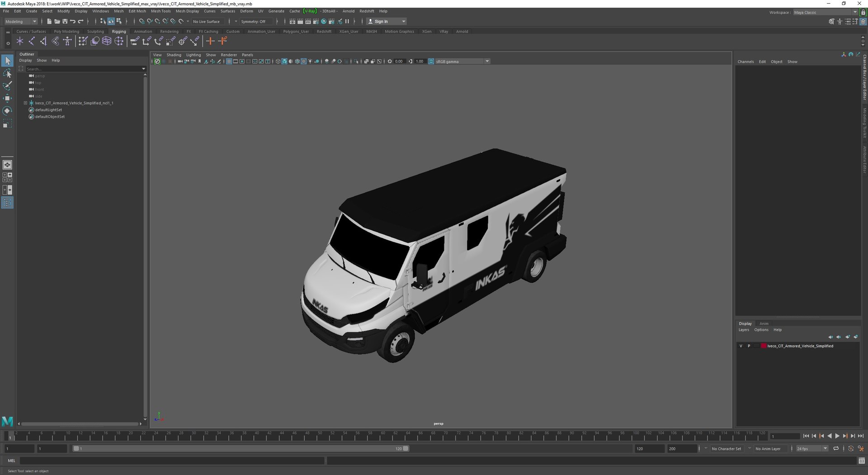Screen dimensions: 868x475
Task: Open the Symmetry Off dropdown arrow
Action: pos(236,21)
